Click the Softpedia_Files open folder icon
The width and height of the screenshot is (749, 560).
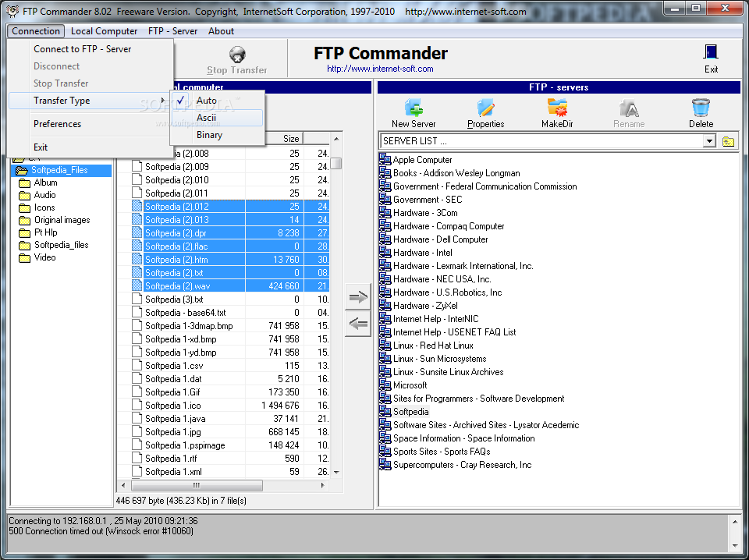pyautogui.click(x=22, y=171)
